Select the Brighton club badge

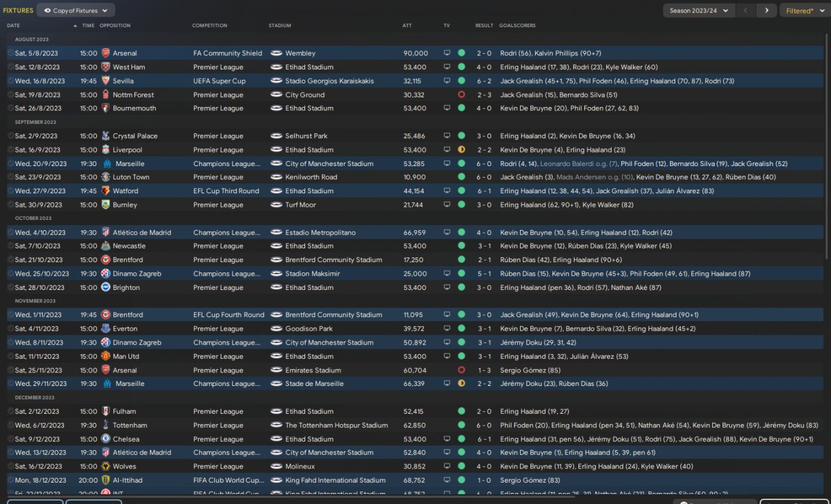pos(106,287)
